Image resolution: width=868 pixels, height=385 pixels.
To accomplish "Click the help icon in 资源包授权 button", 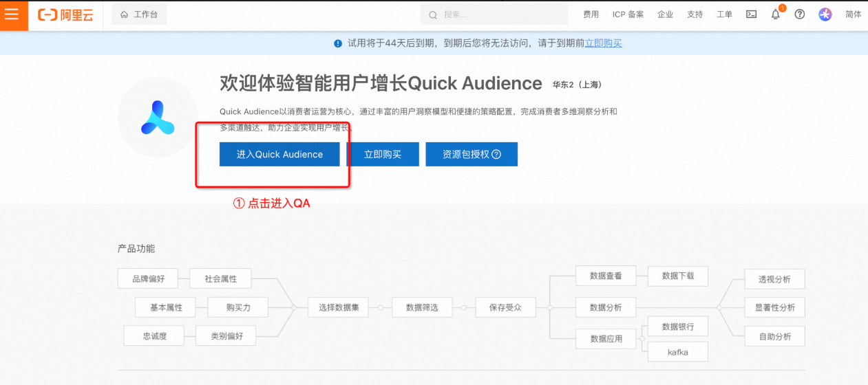I will [496, 155].
